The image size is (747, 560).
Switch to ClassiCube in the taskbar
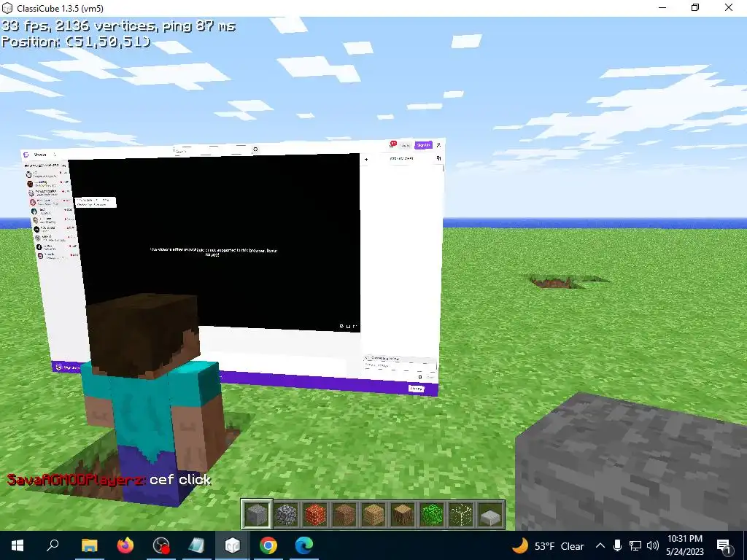click(233, 545)
